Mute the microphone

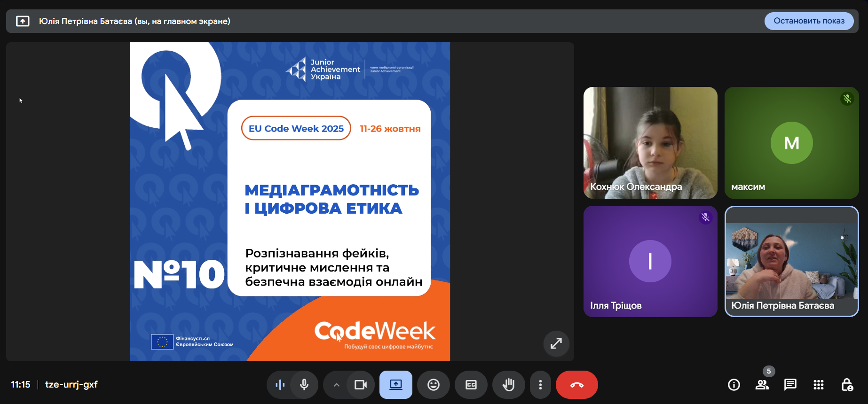coord(304,385)
